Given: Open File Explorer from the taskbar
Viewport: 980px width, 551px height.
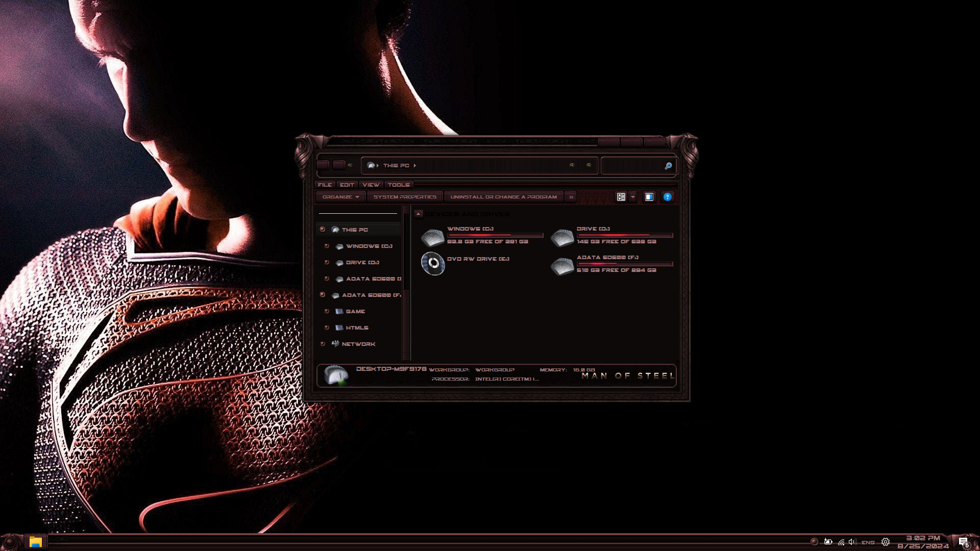Looking at the screenshot, I should (35, 542).
